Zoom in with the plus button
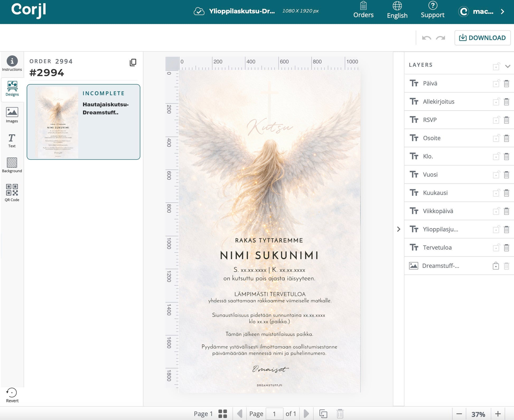The height and width of the screenshot is (420, 514). [x=498, y=414]
